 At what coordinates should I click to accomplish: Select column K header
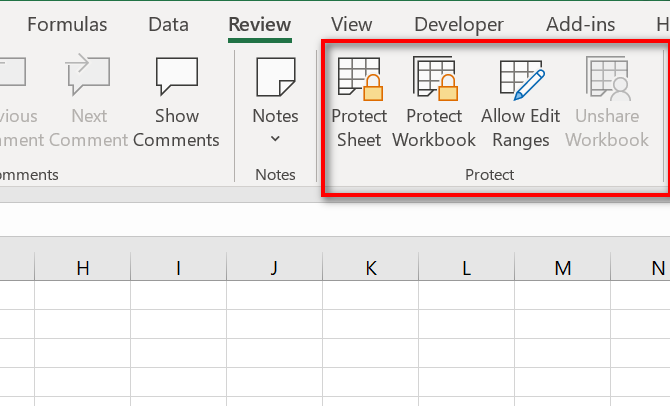click(x=370, y=268)
